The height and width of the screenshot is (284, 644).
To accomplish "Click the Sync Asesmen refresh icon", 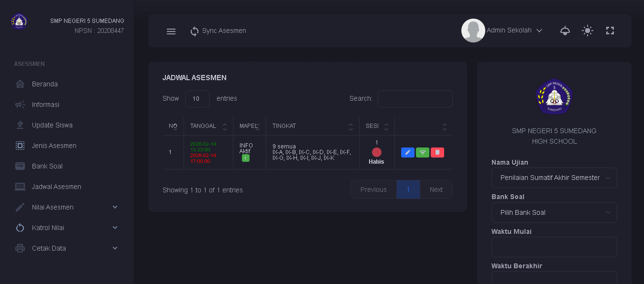I will pyautogui.click(x=194, y=31).
